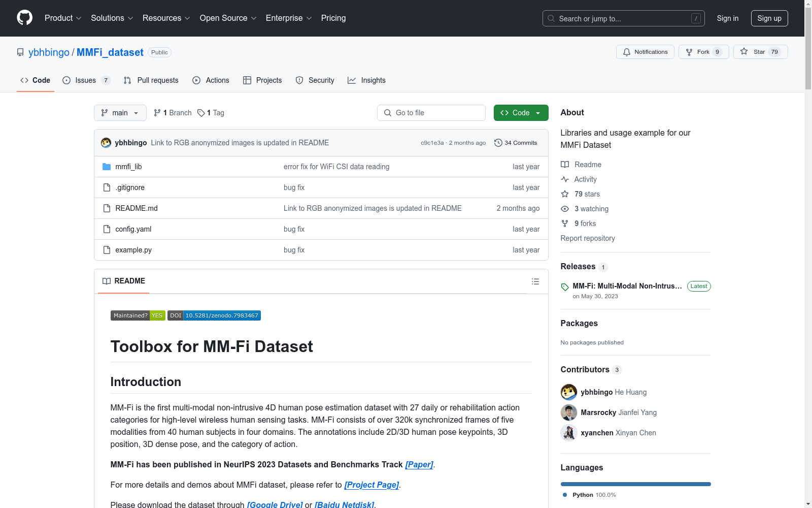This screenshot has height=508, width=812.
Task: Open the 34 Commits history
Action: pyautogui.click(x=516, y=143)
